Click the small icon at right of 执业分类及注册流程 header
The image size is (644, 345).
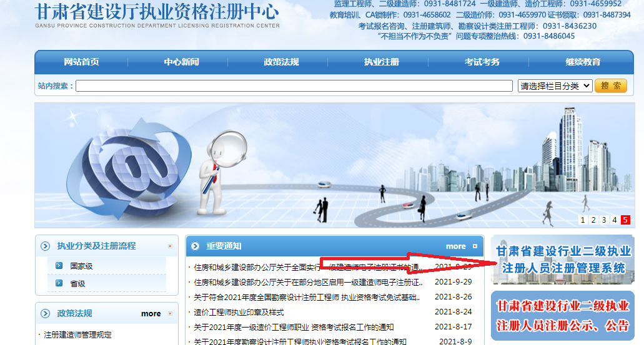[x=170, y=246]
